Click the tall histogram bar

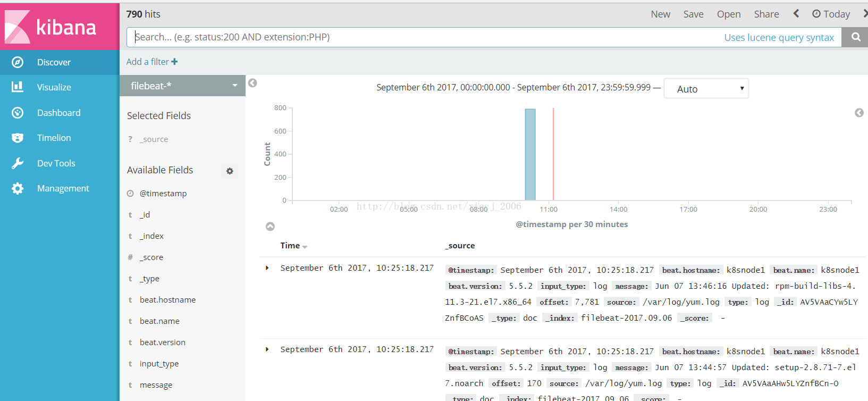pyautogui.click(x=530, y=154)
